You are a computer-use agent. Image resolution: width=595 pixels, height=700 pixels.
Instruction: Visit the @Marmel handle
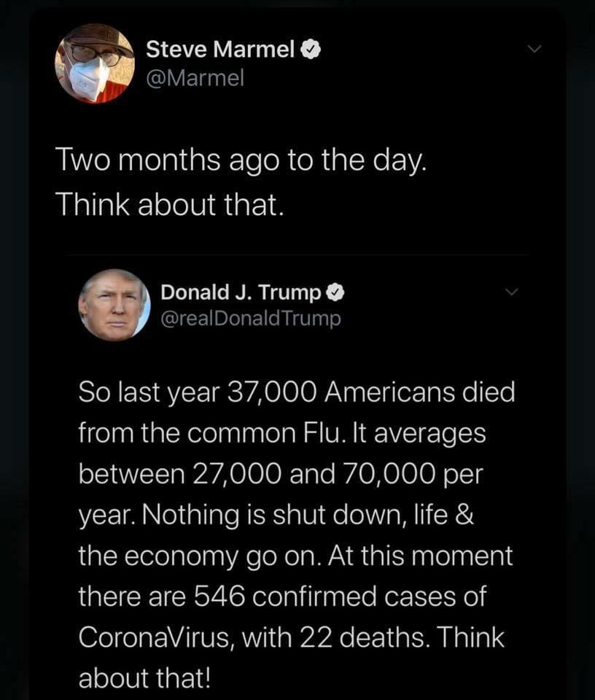195,78
